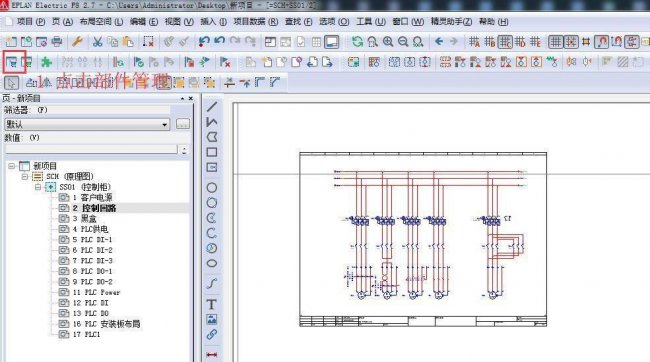This screenshot has height=362, width=650.
Task: Open settings with the wrench icon
Action: (x=78, y=41)
